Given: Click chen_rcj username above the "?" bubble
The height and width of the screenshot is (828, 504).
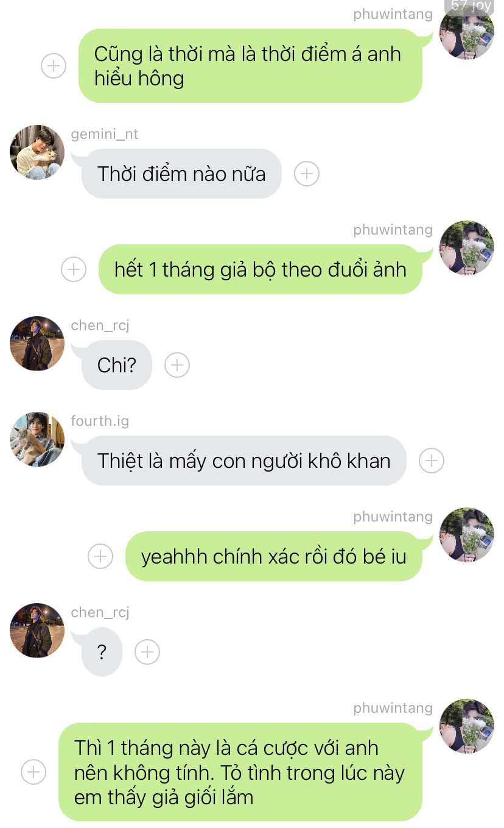Looking at the screenshot, I should click(100, 612).
